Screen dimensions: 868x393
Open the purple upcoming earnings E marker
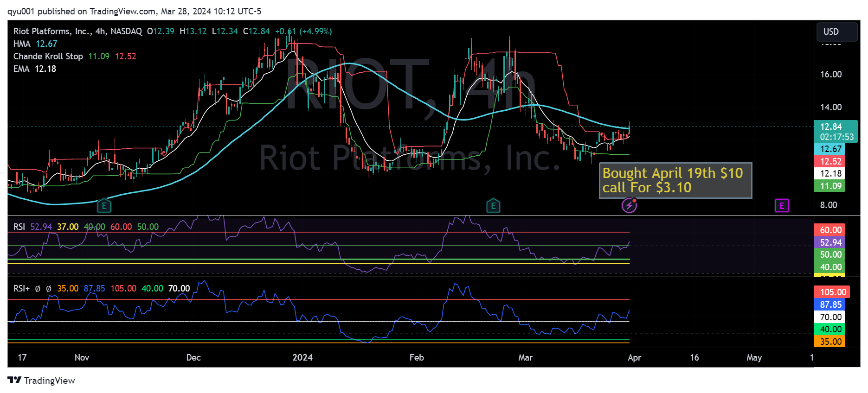(782, 206)
